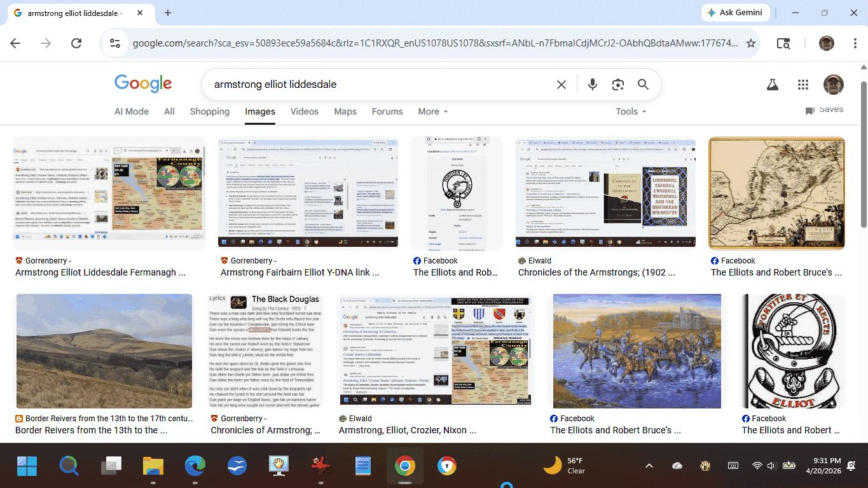Open the site information icon in address bar
The width and height of the screenshot is (868, 488).
click(115, 43)
